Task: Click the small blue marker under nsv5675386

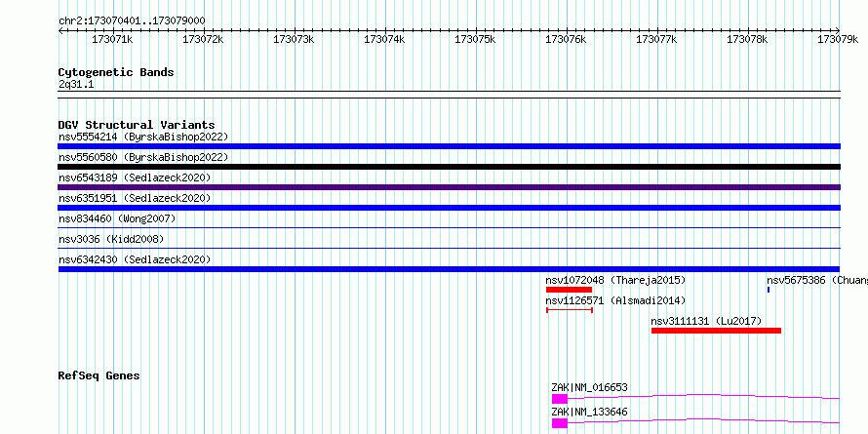Action: [x=769, y=290]
